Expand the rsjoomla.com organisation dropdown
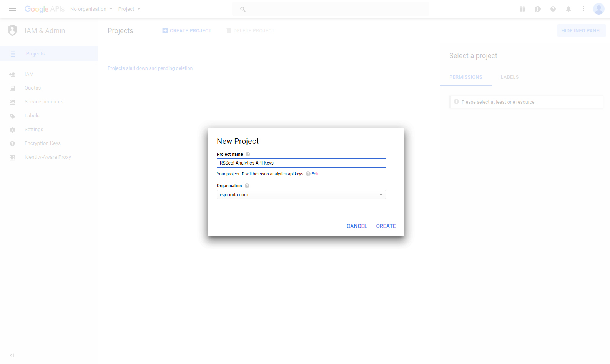 [x=301, y=194]
